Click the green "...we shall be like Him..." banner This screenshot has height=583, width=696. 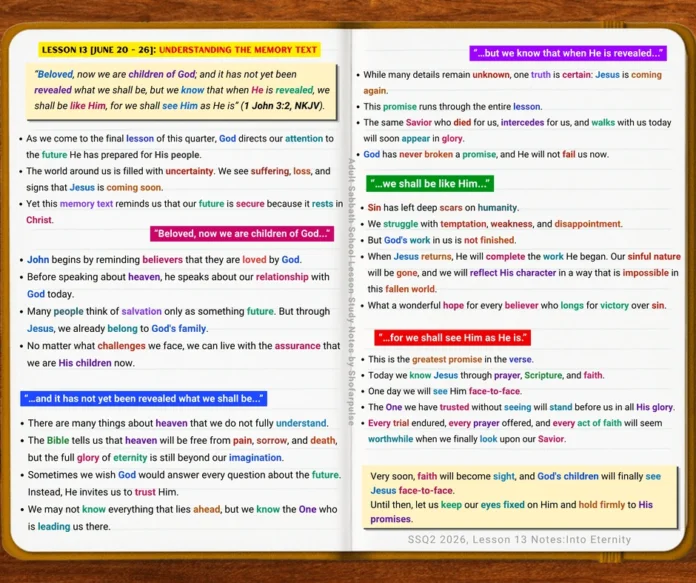(x=430, y=183)
